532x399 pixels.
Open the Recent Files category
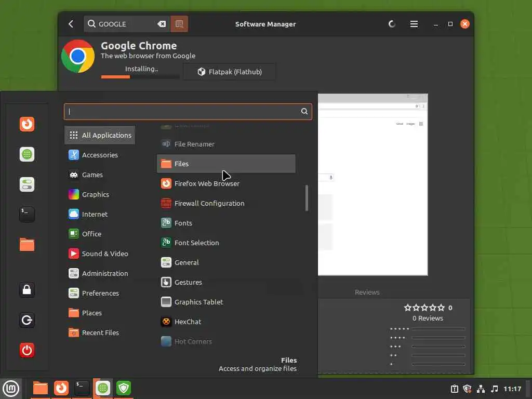(100, 332)
